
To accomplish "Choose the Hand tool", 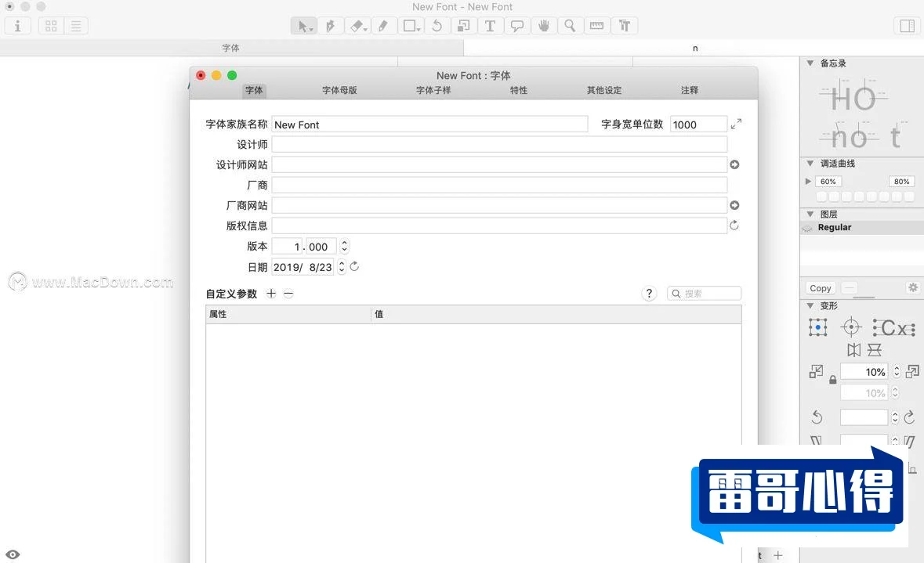I will (x=543, y=26).
